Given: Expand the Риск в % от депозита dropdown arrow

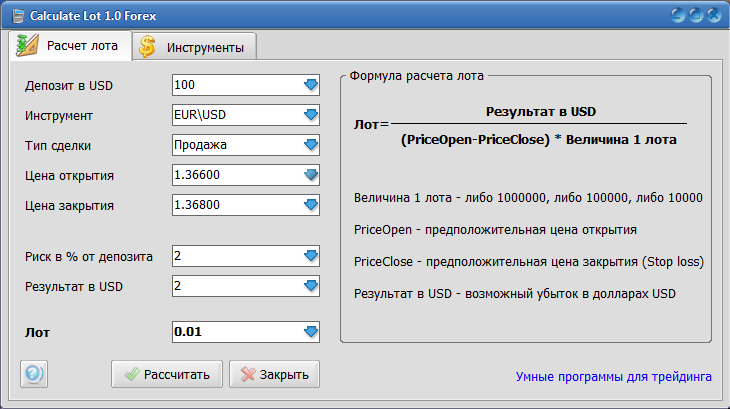Looking at the screenshot, I should pos(311,255).
